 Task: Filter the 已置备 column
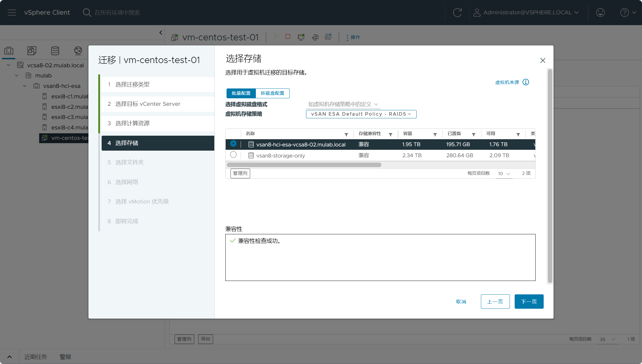473,134
